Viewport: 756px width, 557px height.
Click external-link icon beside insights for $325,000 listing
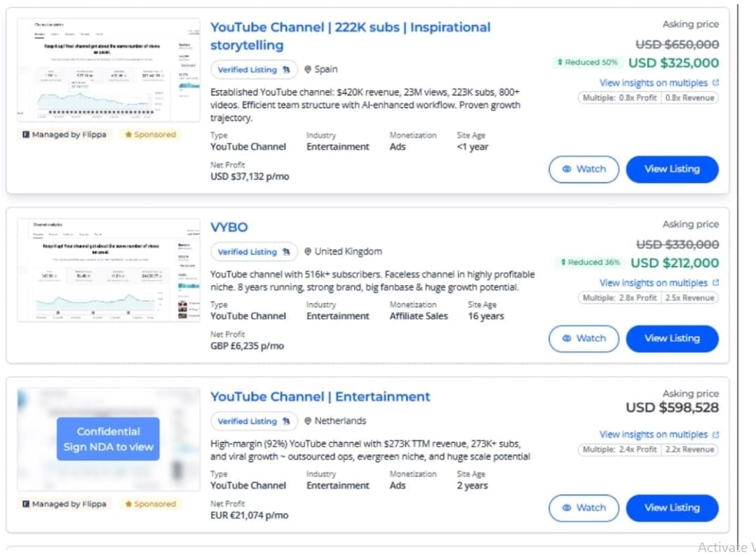click(715, 83)
